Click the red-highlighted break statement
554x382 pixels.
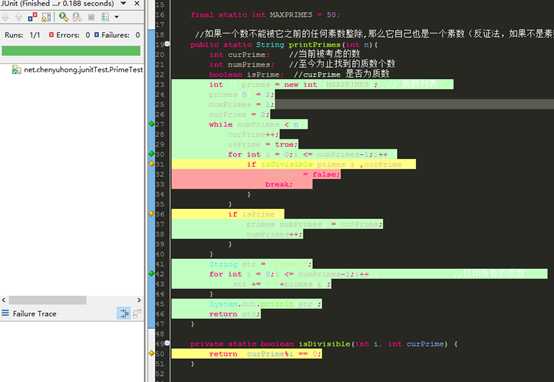(279, 184)
